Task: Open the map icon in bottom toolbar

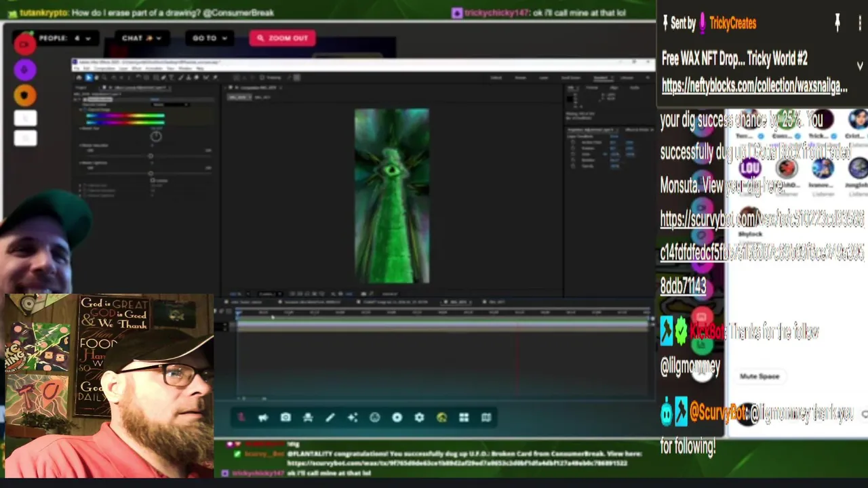Action: tap(486, 418)
